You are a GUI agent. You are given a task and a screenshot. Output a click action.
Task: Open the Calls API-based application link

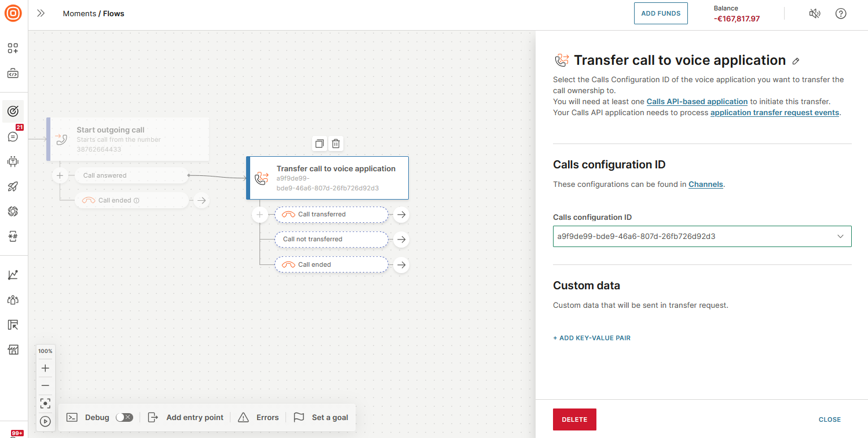click(697, 102)
